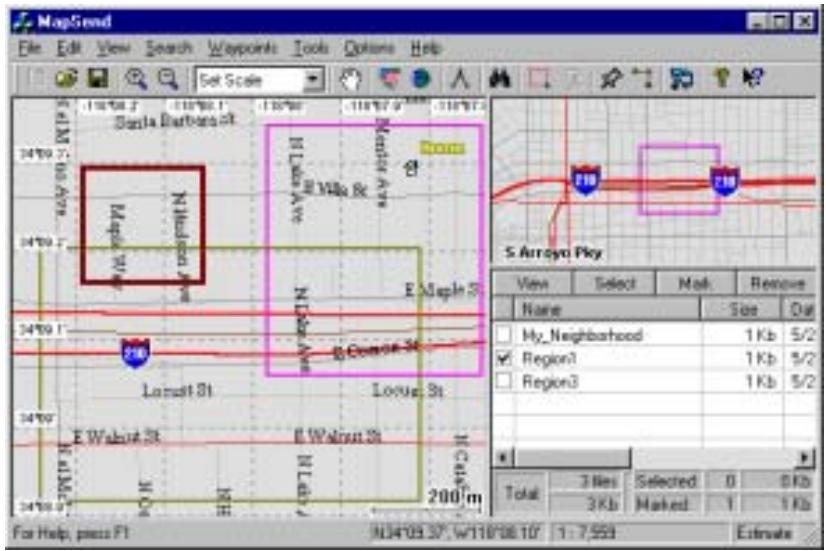This screenshot has width=826, height=551.
Task: Click scrollbar right arrow in regions list
Action: click(807, 458)
